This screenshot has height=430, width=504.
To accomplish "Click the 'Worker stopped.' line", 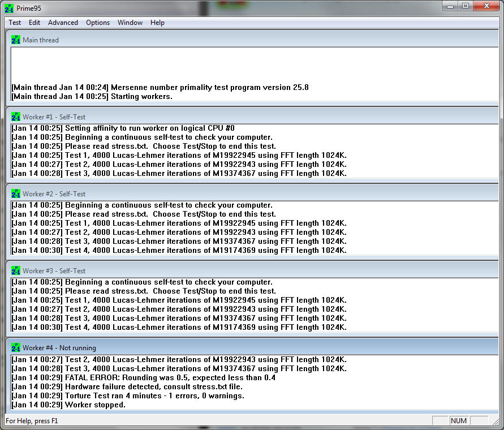I will tap(68, 405).
